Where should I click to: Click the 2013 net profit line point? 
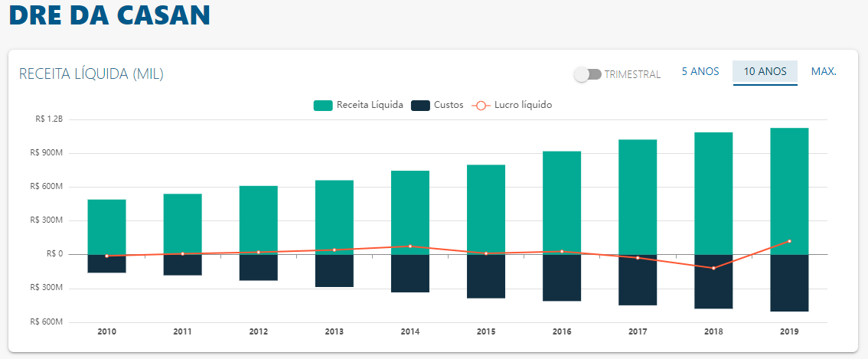point(334,250)
